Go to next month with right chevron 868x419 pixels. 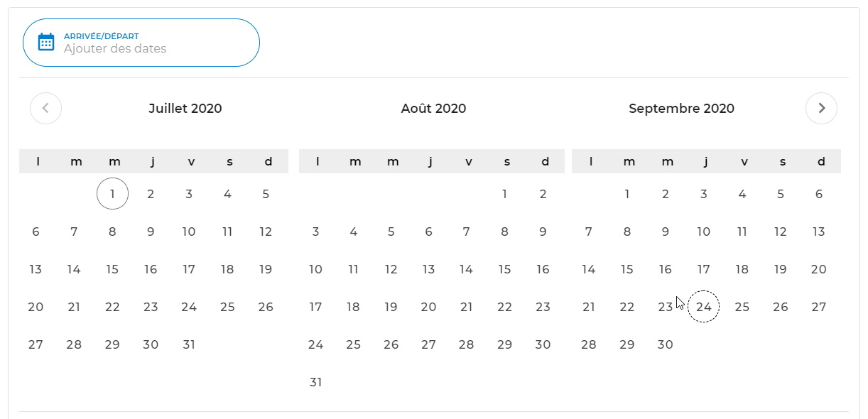[821, 109]
